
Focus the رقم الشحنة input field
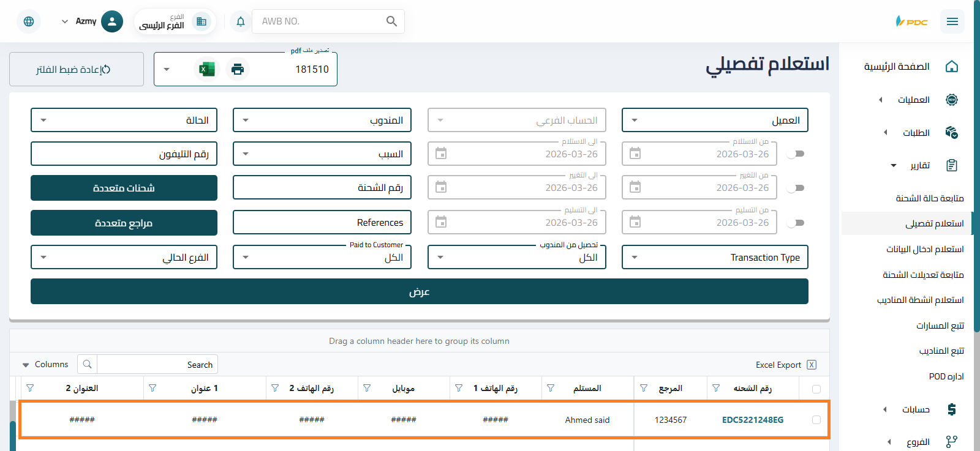click(x=322, y=187)
